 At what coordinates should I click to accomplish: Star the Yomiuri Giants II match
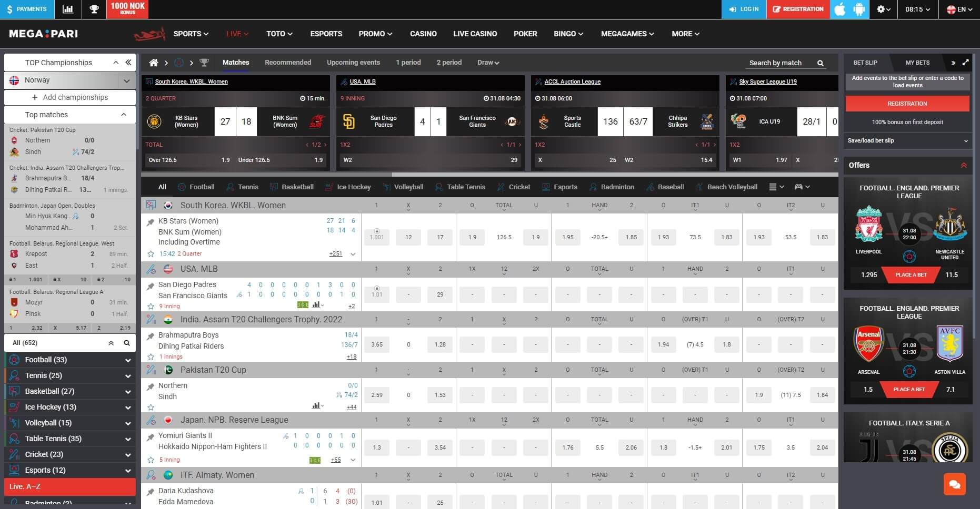pyautogui.click(x=151, y=459)
